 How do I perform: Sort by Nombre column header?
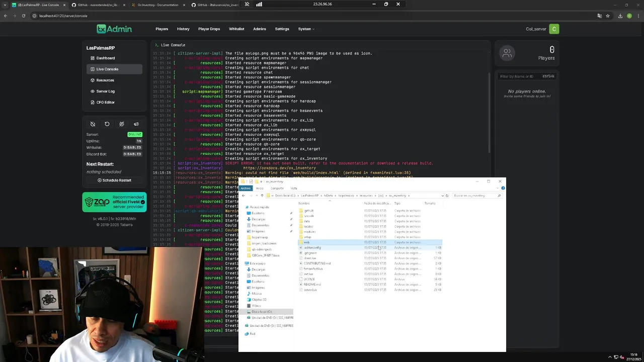304,203
